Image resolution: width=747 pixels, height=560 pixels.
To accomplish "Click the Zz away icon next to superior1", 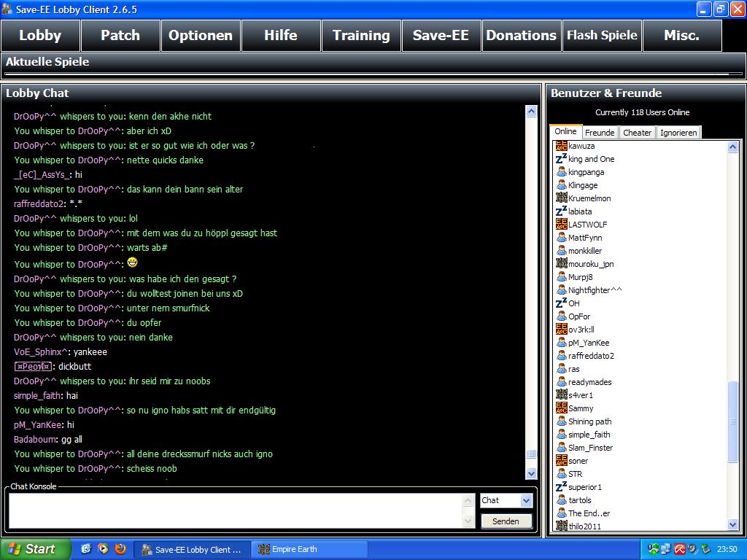I will pyautogui.click(x=561, y=487).
